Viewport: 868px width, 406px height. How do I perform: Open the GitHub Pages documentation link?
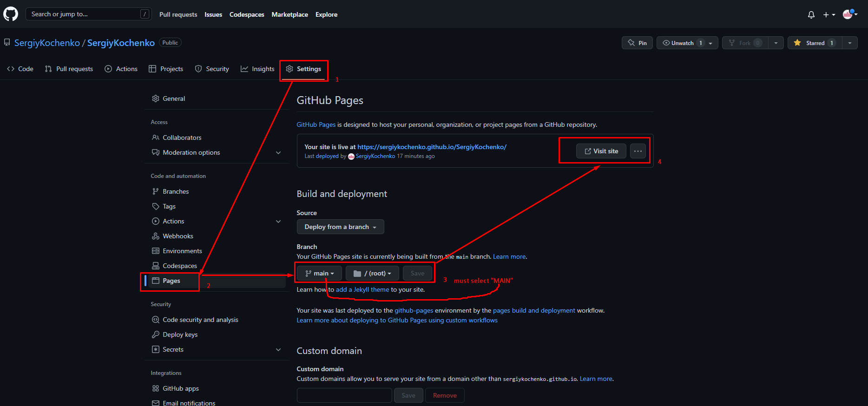pyautogui.click(x=316, y=124)
